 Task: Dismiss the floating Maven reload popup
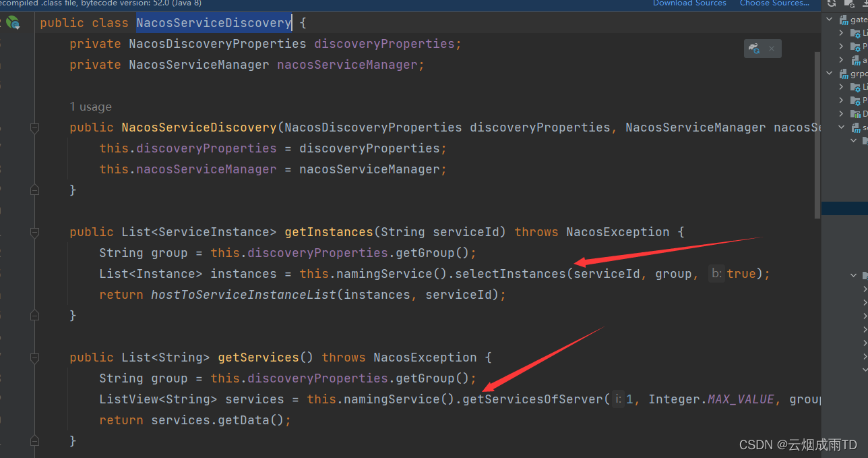point(772,49)
